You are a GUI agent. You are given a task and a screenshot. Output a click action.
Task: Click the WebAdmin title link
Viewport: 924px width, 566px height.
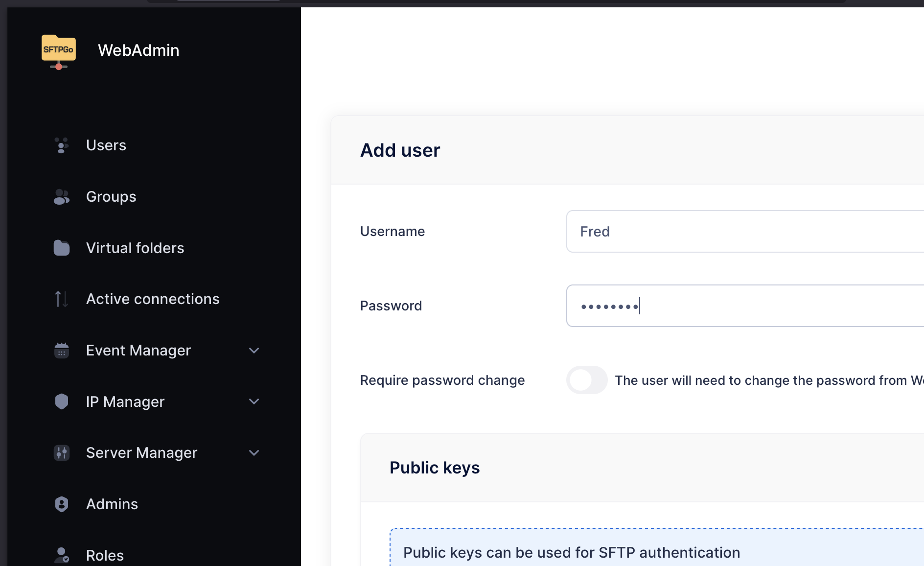coord(139,50)
